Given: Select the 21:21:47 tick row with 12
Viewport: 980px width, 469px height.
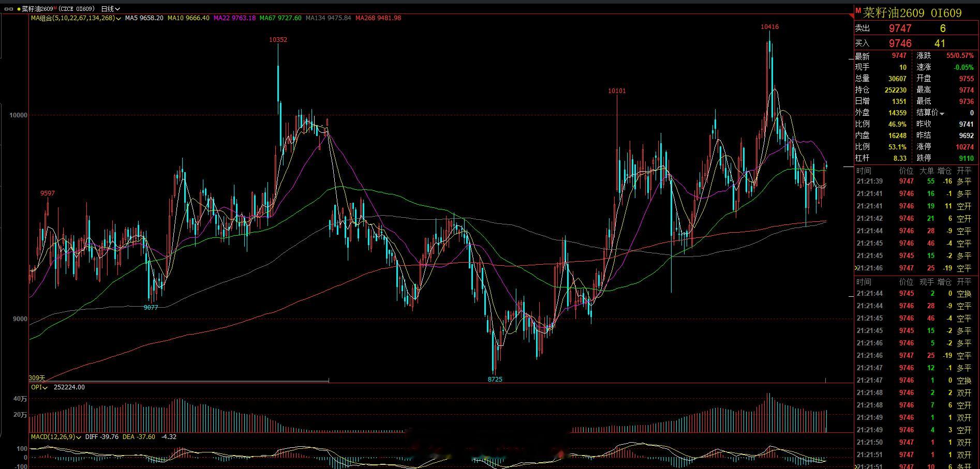Looking at the screenshot, I should [x=915, y=368].
